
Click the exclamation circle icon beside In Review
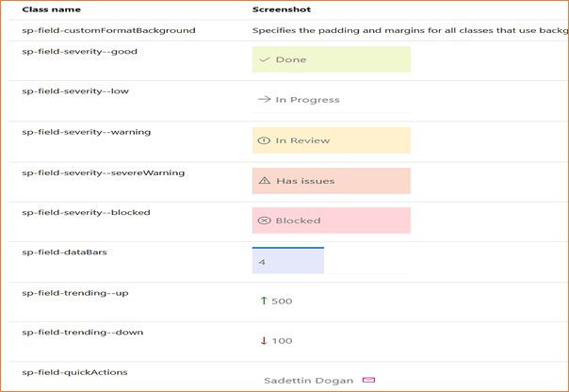[x=264, y=140]
